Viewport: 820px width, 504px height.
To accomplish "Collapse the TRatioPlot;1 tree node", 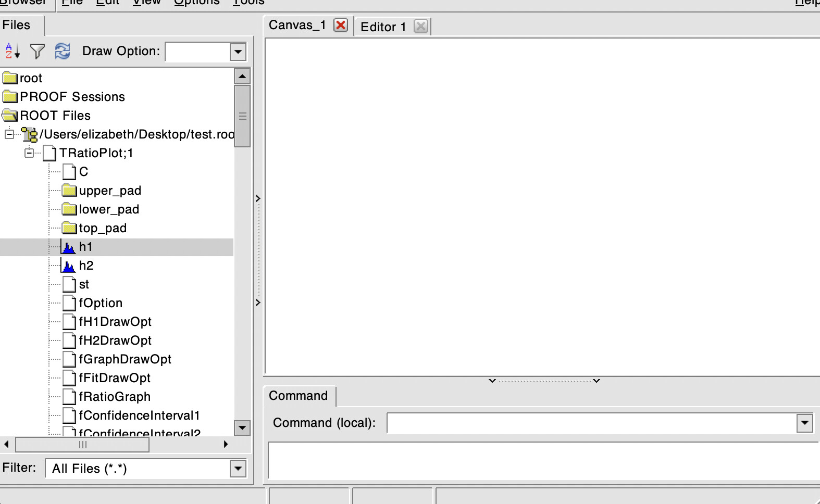I will [29, 153].
